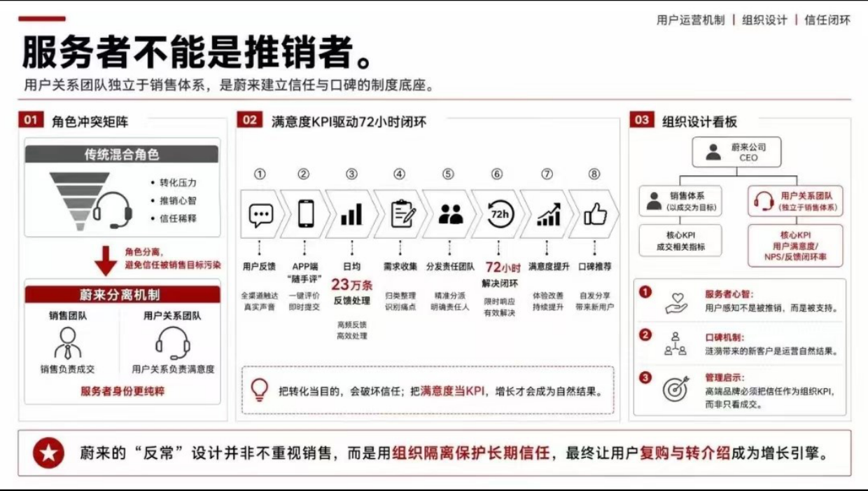Click the 用户运营机制 header tag
Image resolution: width=868 pixels, height=491 pixels.
(691, 20)
